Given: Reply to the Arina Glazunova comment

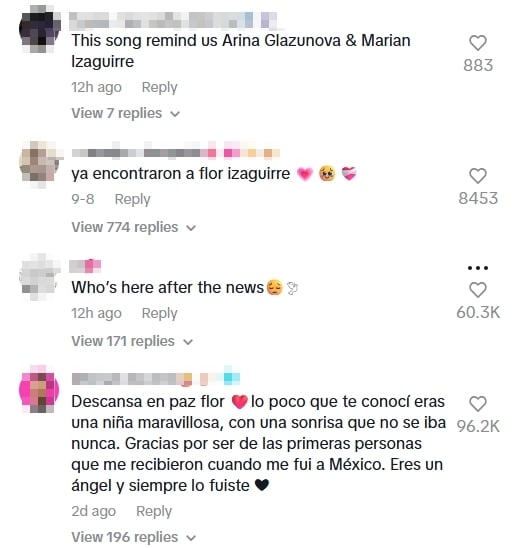Looking at the screenshot, I should click(159, 87).
